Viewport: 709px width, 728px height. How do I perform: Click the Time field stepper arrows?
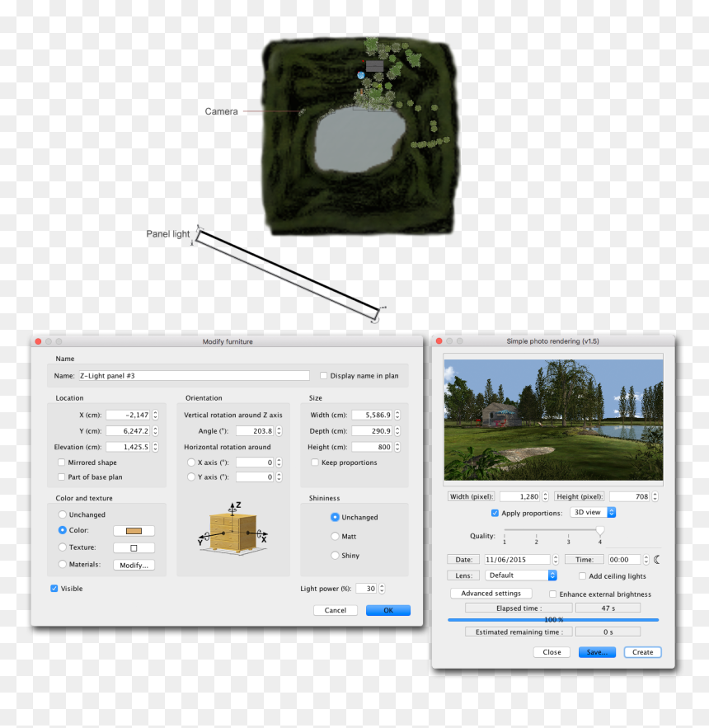646,560
